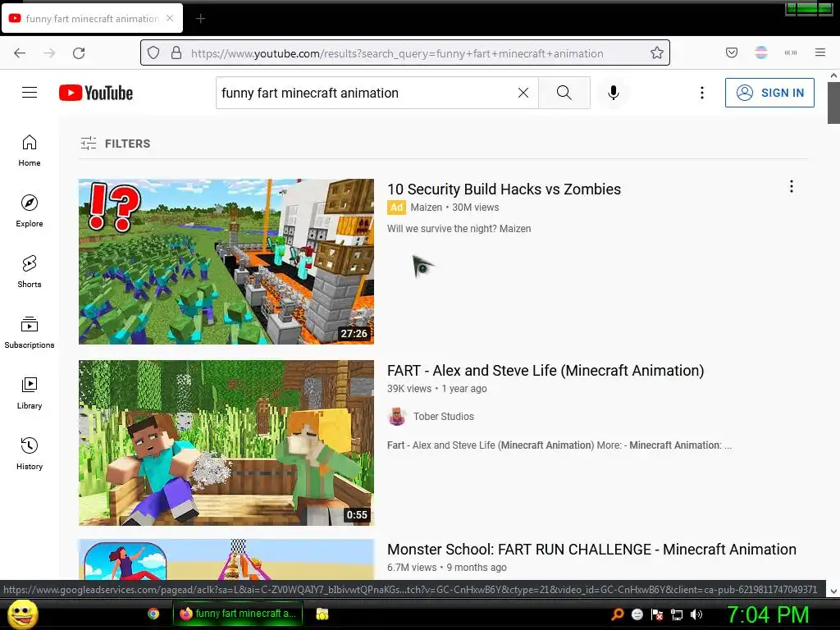Switch to Firefox taskbar window button

pyautogui.click(x=238, y=614)
